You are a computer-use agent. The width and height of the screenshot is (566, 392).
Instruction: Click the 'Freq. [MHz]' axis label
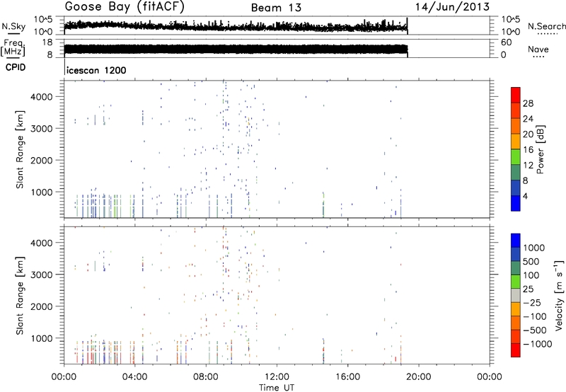pos(13,48)
